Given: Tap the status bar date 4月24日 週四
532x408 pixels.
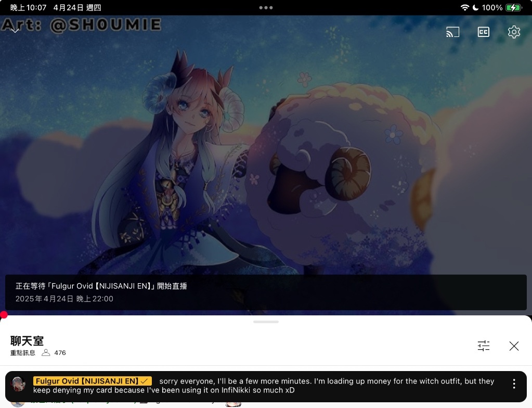Looking at the screenshot, I should [x=77, y=7].
